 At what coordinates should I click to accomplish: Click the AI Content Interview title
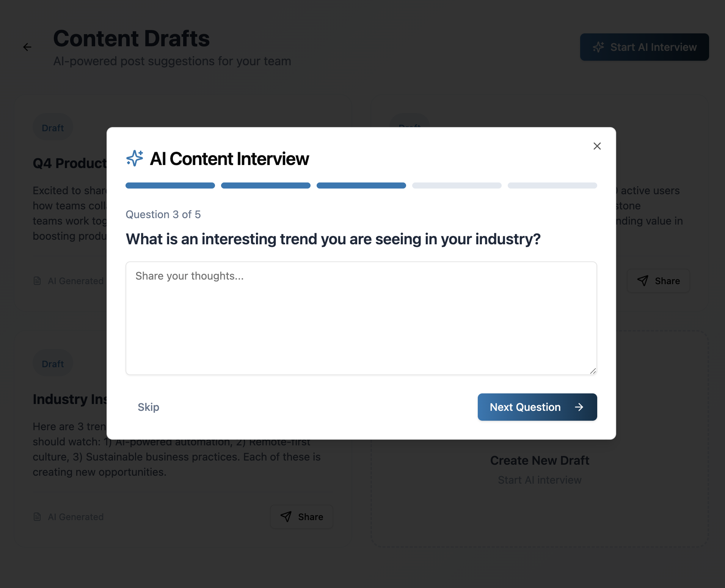click(229, 159)
